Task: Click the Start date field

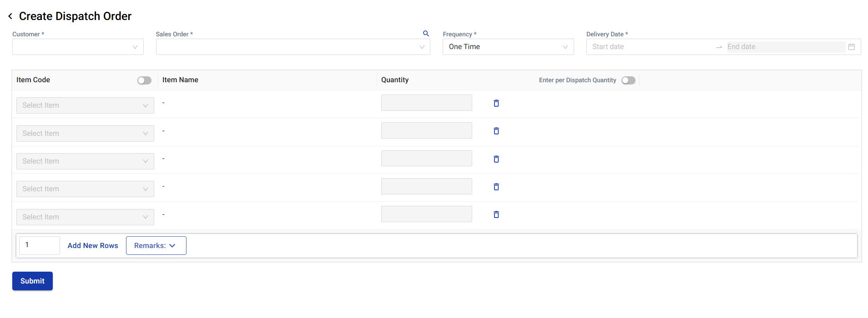Action: coord(651,47)
